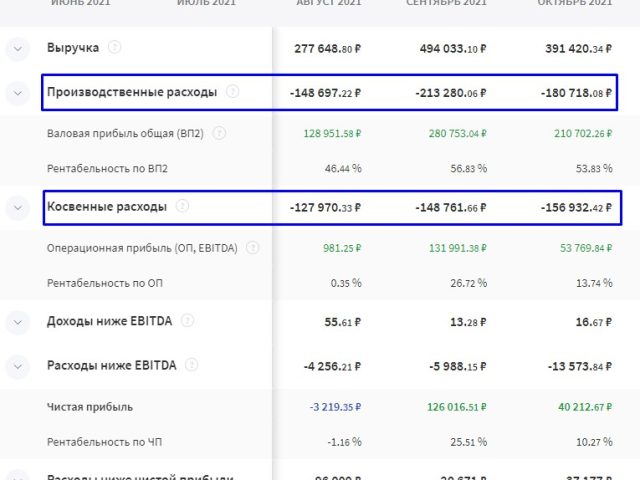Click margin value 53.83 %
The image size is (640, 480).
click(594, 169)
